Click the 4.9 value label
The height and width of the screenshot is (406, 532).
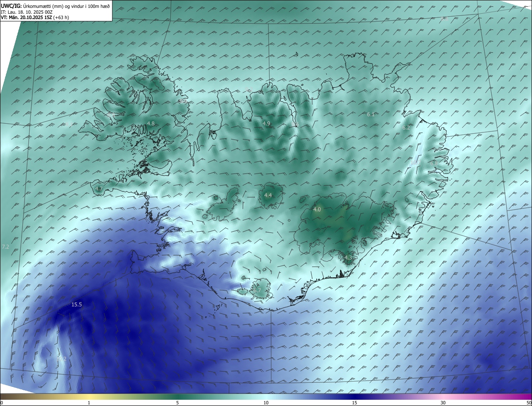click(x=266, y=123)
